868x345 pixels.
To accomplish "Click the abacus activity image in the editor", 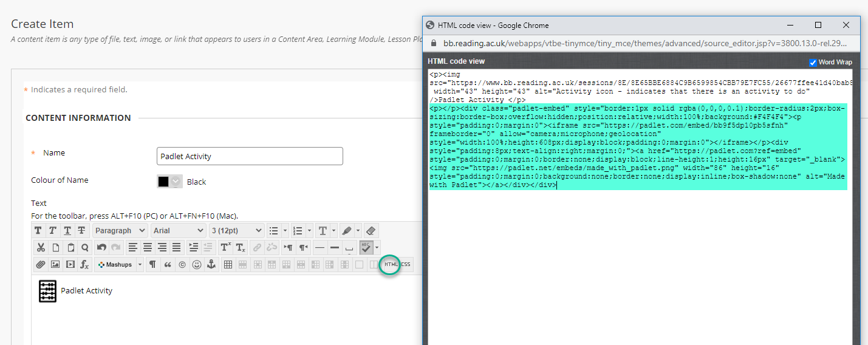I will pyautogui.click(x=47, y=291).
